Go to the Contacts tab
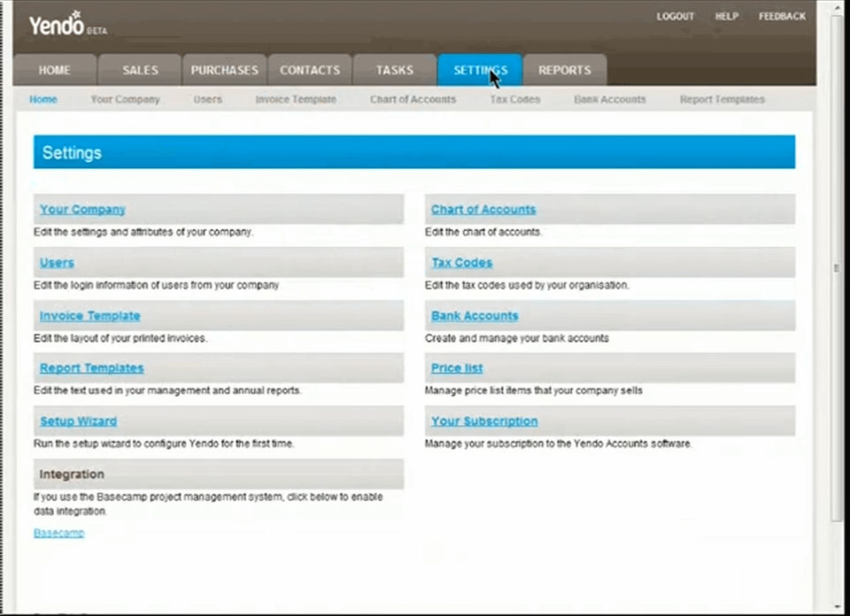The height and width of the screenshot is (616, 850). 310,70
